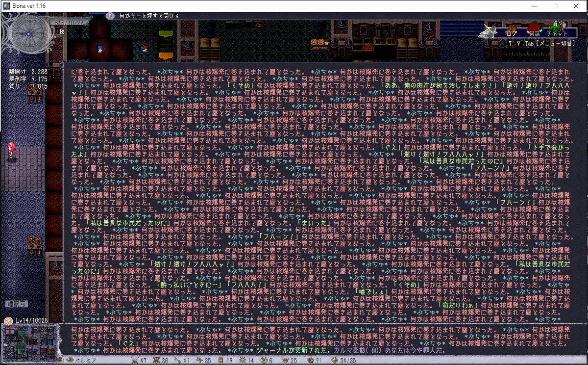Click the charisma icon showing 25
The width and height of the screenshot is (588, 365).
tap(286, 361)
